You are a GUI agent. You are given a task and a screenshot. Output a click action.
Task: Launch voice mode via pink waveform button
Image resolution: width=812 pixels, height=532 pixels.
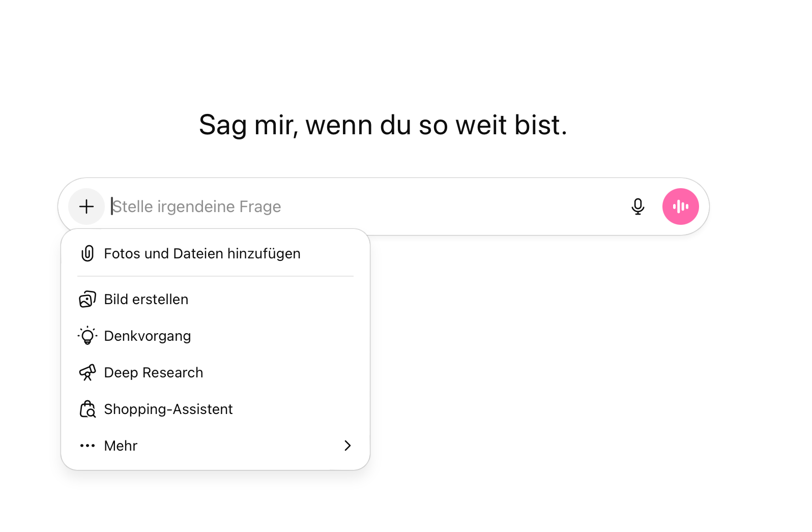[680, 206]
